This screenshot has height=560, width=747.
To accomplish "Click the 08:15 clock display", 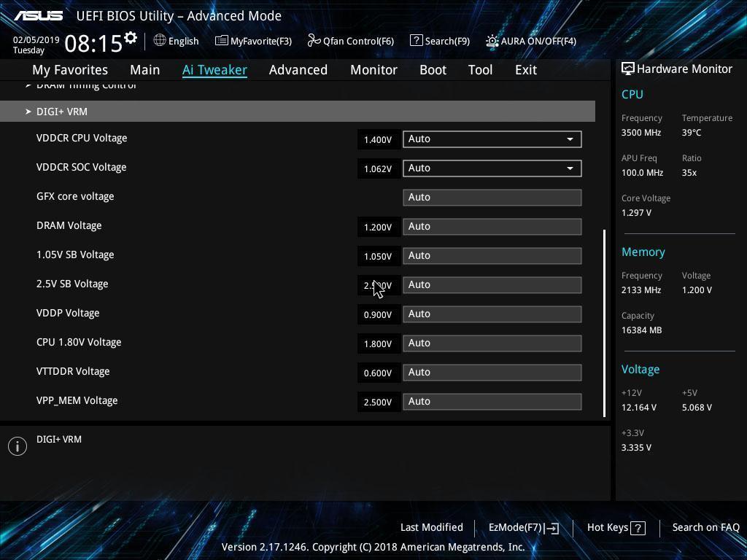I will (x=93, y=43).
